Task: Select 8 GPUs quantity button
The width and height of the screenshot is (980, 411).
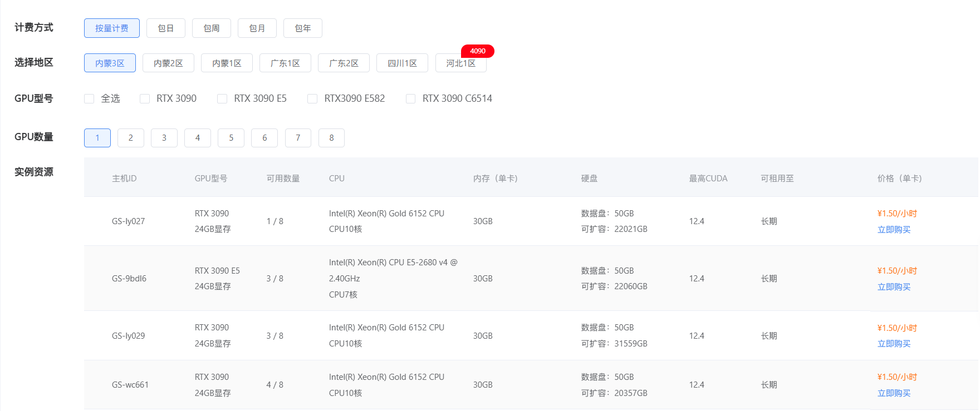Action: pyautogui.click(x=331, y=138)
